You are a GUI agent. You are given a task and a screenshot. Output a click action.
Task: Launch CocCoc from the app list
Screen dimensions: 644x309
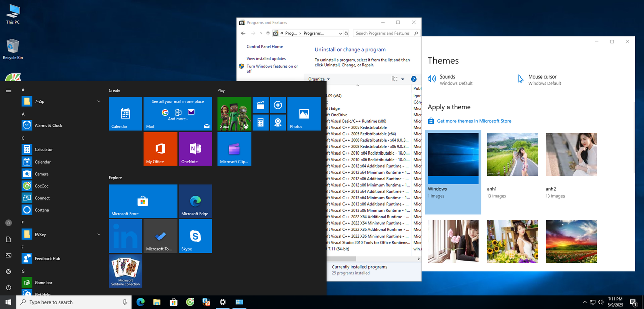tap(62, 186)
